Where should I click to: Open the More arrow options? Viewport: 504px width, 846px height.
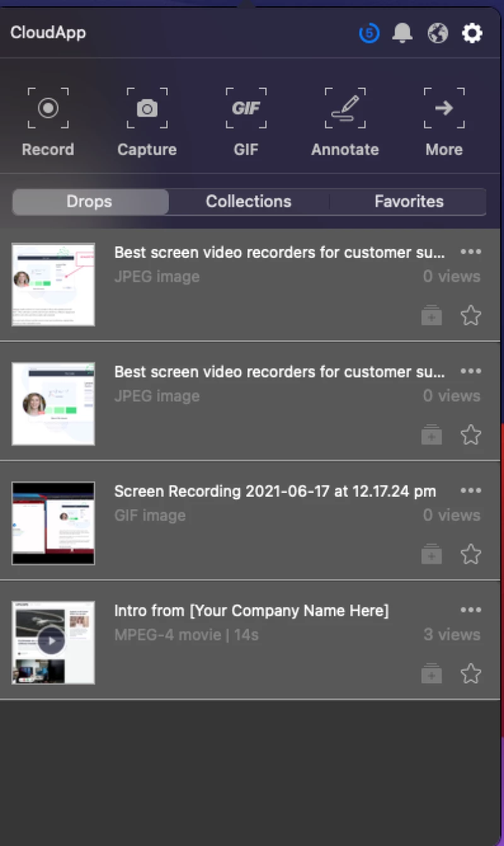(x=444, y=108)
